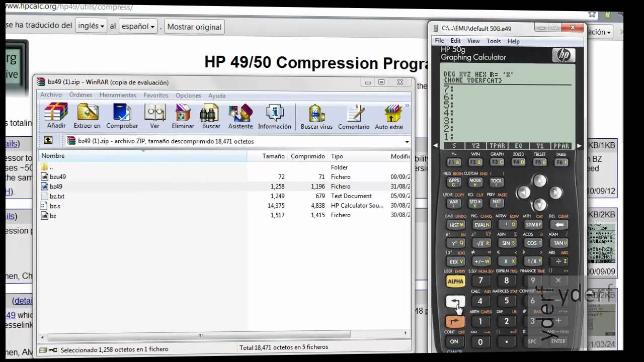Click the SIN key on the calculator
The height and width of the screenshot is (362, 644).
[x=507, y=243]
